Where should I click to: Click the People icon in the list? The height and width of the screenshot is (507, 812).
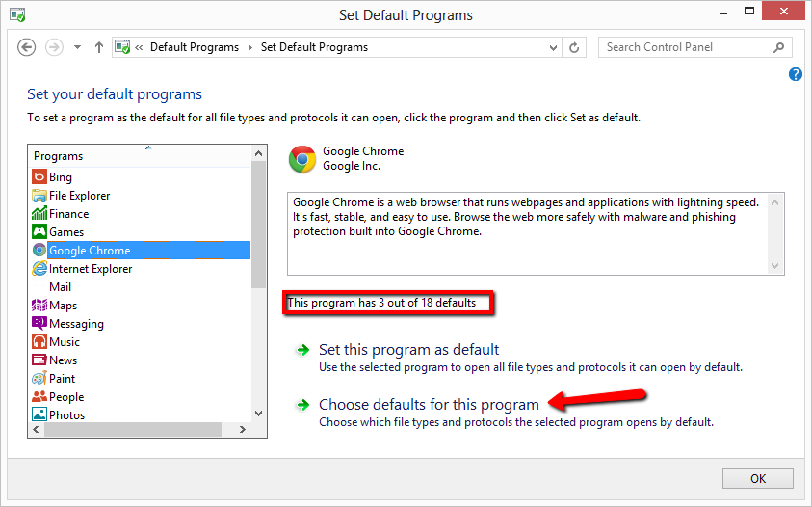click(39, 396)
